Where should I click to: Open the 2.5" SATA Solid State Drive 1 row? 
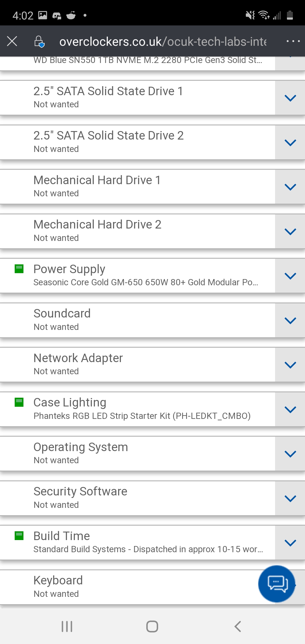(x=138, y=98)
